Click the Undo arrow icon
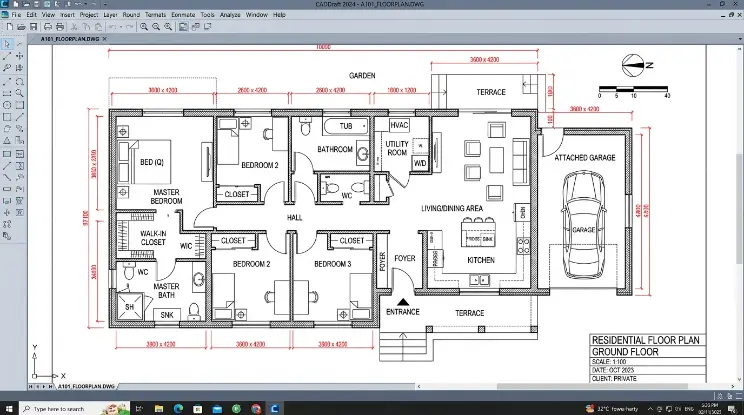Viewport: 744px width, 415px height. click(113, 27)
